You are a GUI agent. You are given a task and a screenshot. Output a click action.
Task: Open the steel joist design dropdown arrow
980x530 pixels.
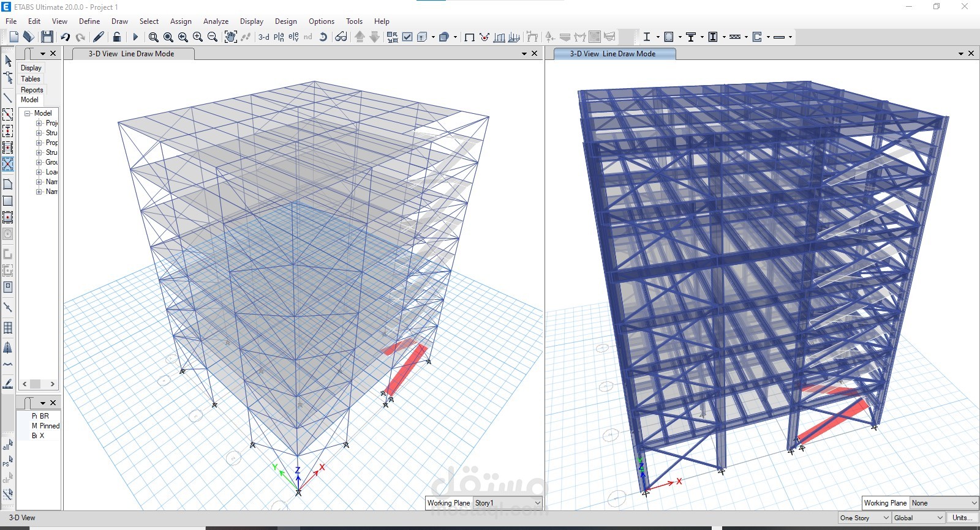pos(746,37)
